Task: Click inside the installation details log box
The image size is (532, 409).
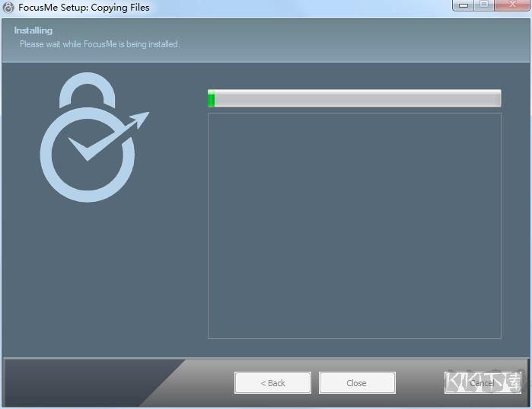Action: pyautogui.click(x=354, y=225)
